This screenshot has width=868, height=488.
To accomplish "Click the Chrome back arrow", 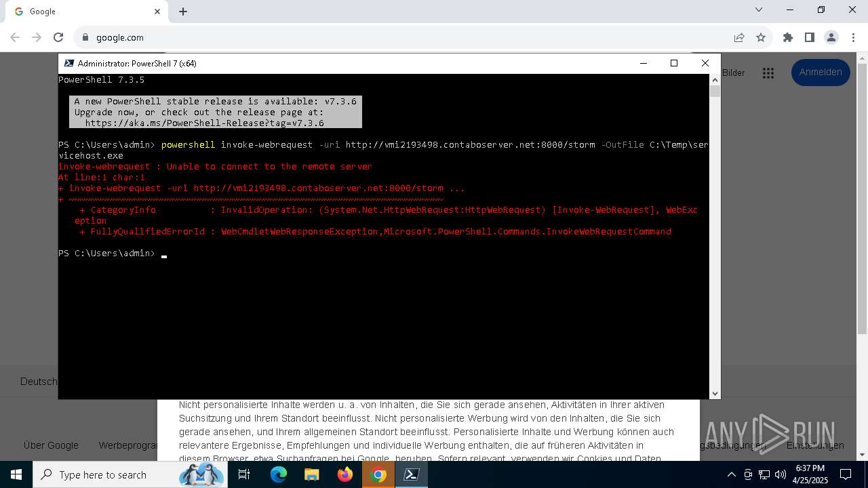I will pyautogui.click(x=15, y=38).
